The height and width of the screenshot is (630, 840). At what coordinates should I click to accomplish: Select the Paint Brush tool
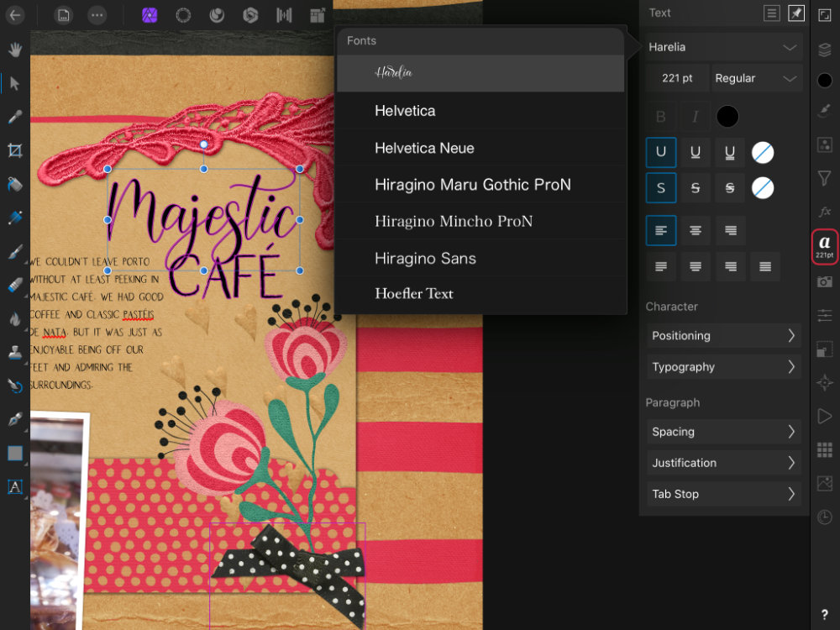coord(15,251)
